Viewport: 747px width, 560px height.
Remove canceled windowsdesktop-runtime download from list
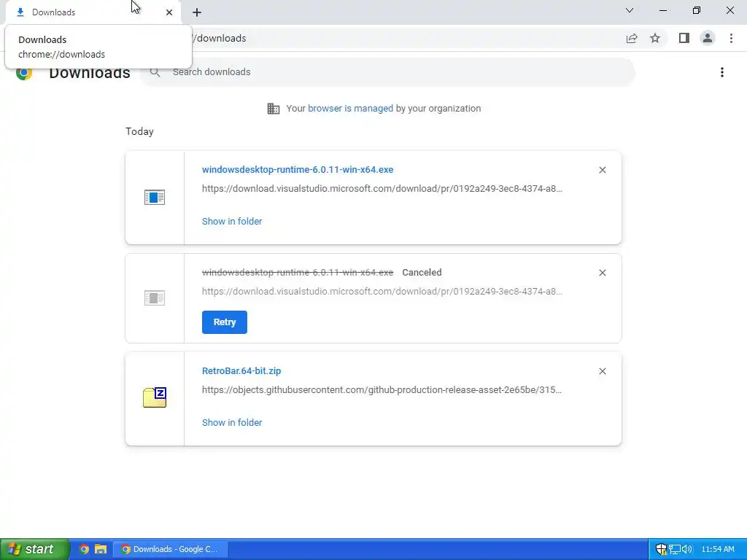click(x=602, y=273)
